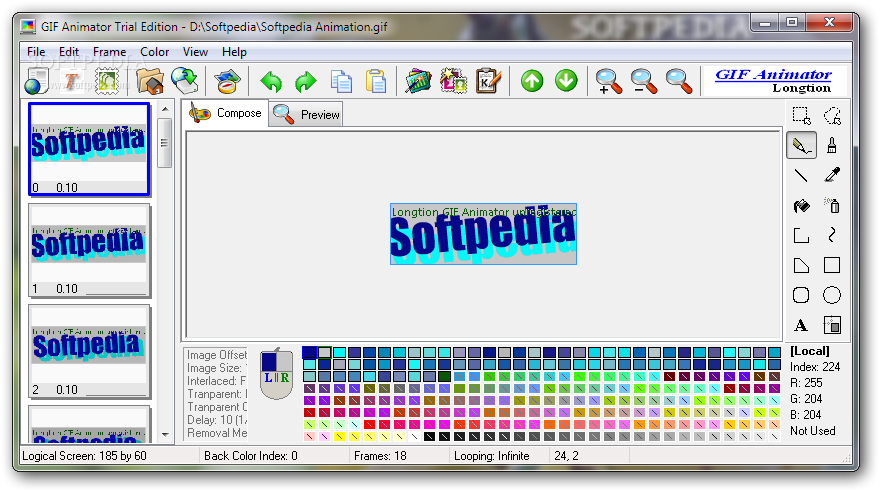Select the eyedropper color picker tool

point(832,176)
